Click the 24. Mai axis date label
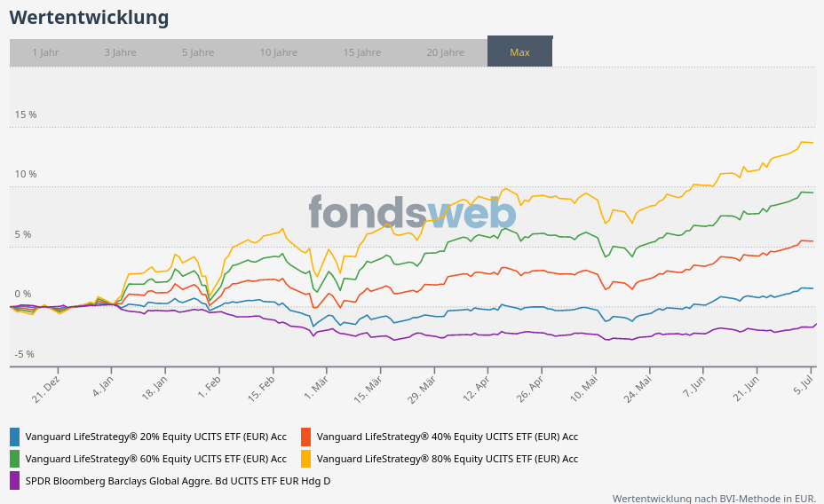824x504 pixels. point(638,390)
